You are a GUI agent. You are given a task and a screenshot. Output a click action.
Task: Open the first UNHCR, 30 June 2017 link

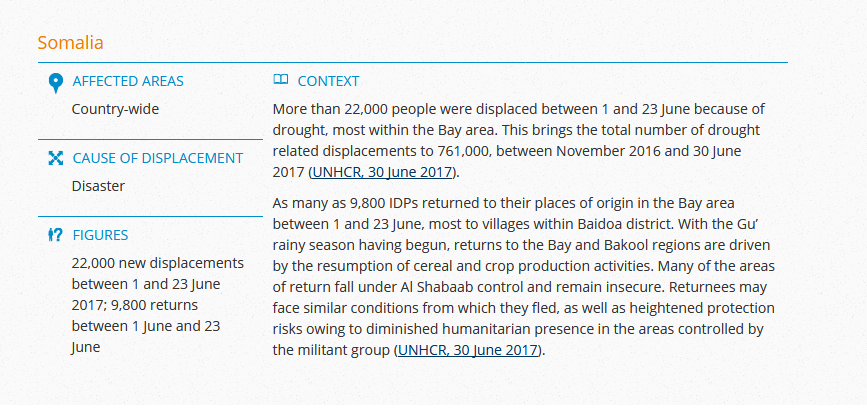tap(382, 172)
